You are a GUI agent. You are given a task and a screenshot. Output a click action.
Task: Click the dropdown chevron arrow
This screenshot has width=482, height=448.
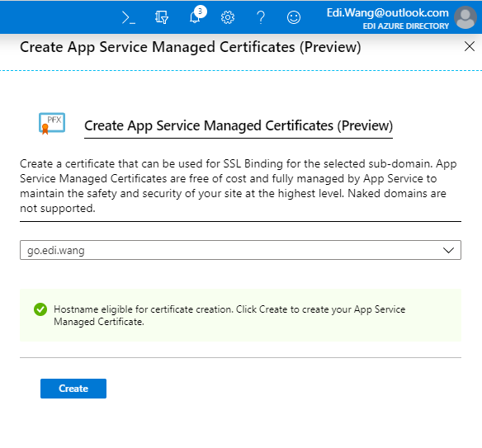point(448,251)
